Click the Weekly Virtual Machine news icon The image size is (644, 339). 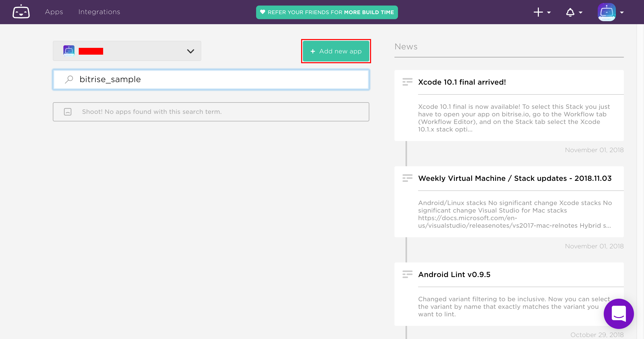pos(407,178)
